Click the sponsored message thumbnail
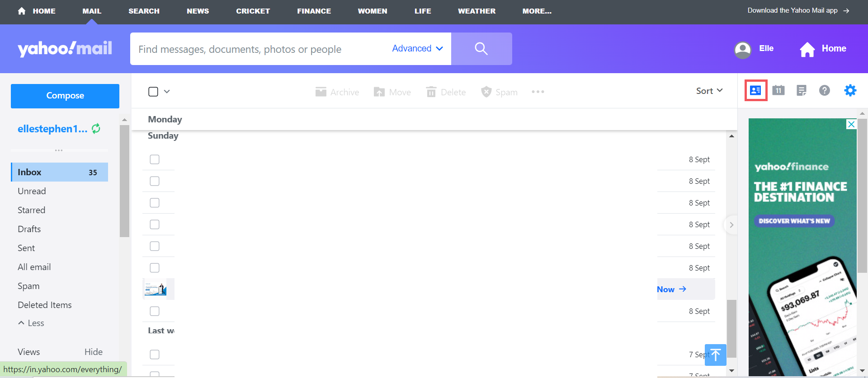 [x=156, y=289]
